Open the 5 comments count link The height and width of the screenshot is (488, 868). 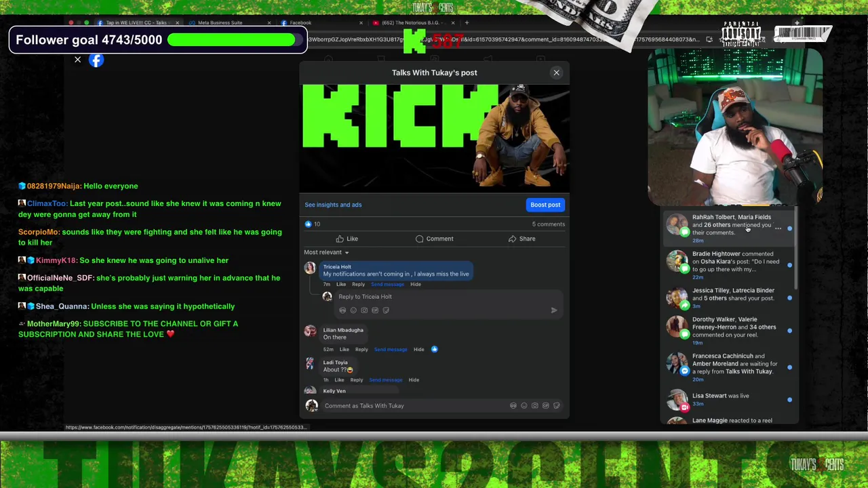pyautogui.click(x=548, y=224)
